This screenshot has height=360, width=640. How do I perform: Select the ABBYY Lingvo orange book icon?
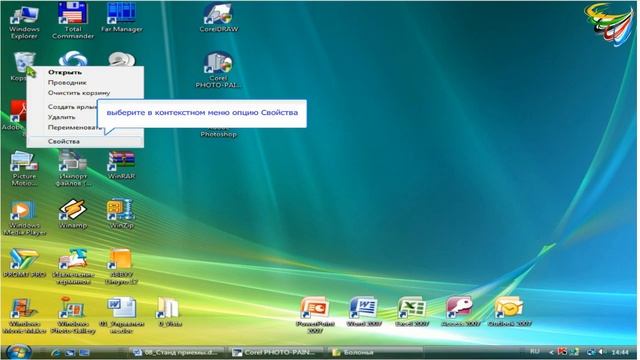click(x=121, y=266)
